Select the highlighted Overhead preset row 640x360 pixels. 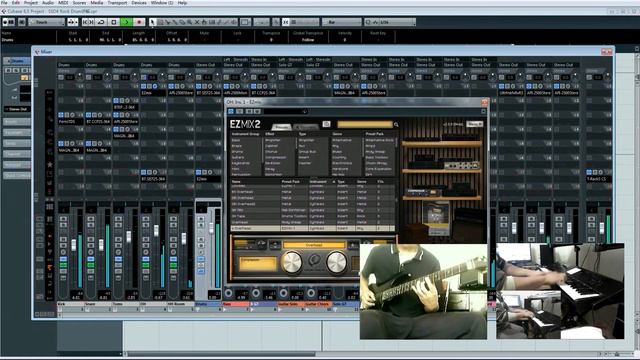pyautogui.click(x=312, y=229)
